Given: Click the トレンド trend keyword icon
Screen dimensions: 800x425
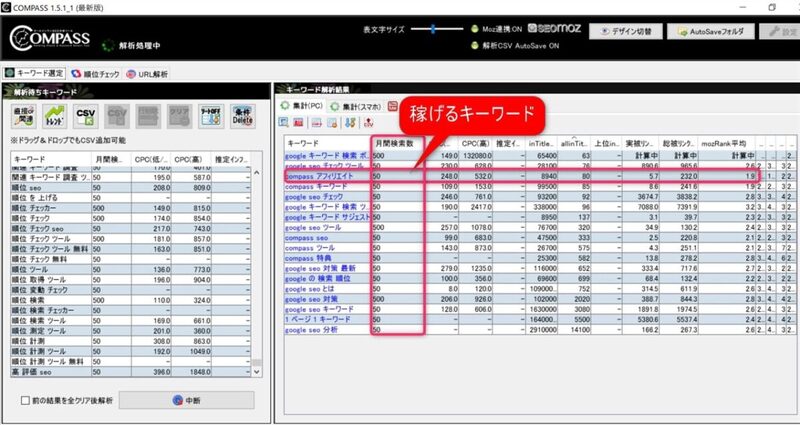Looking at the screenshot, I should click(55, 117).
